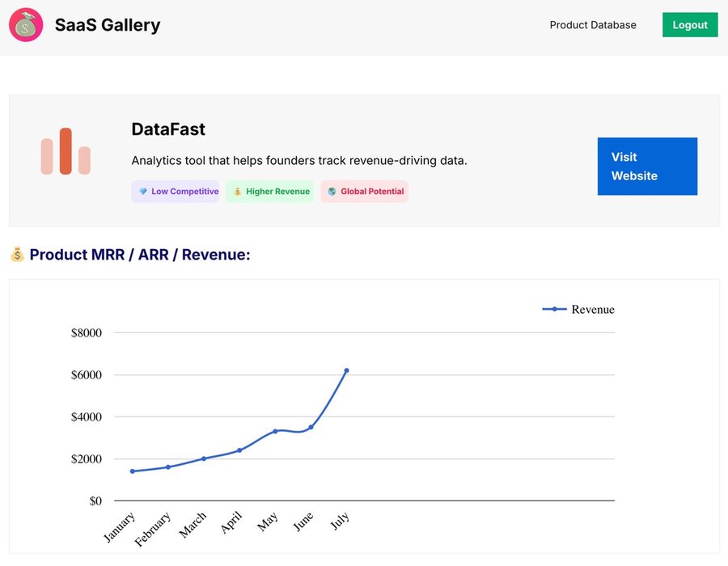Click the SaaS Gallery money bag logo
The width and height of the screenshot is (728, 566).
point(26,25)
